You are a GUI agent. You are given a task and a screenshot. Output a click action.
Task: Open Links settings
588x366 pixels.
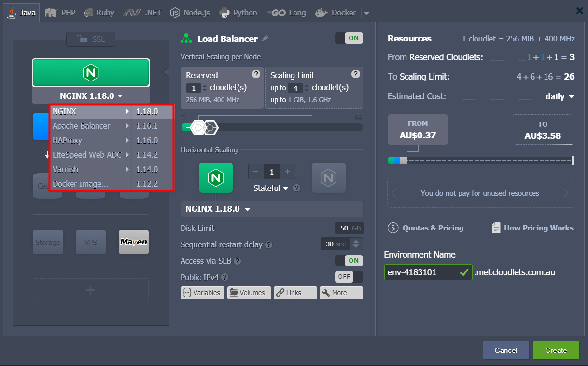coord(295,293)
